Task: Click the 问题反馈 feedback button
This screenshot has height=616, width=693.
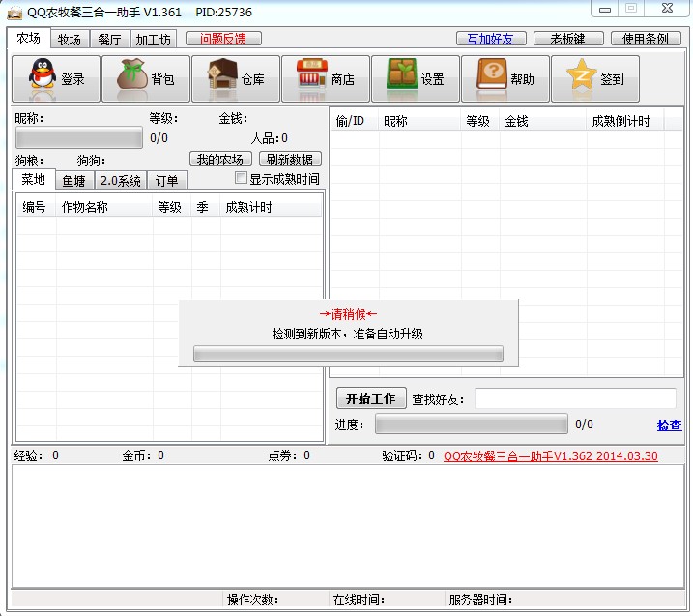Action: (223, 39)
